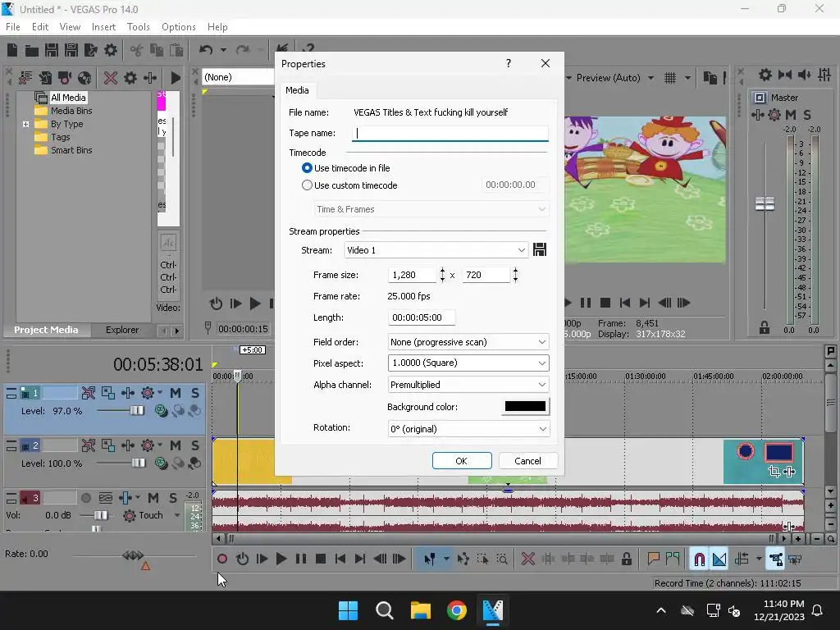
Task: Click Insert Marker icon in timeline toolbar
Action: pos(653,559)
